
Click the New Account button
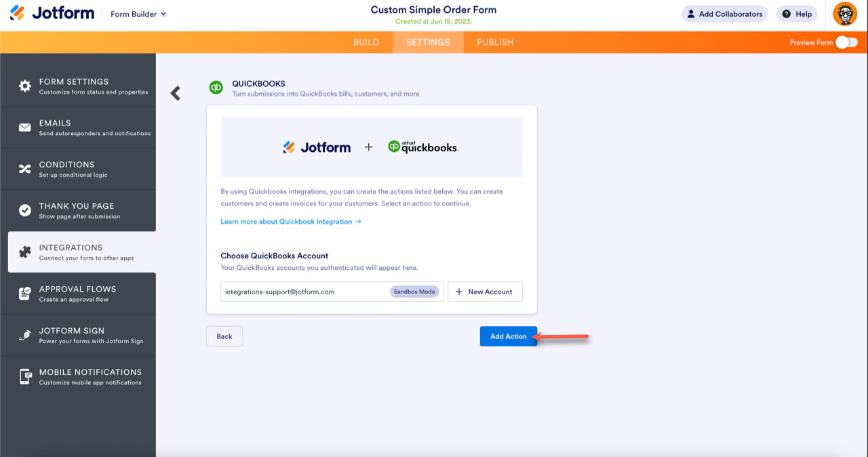[x=485, y=292]
